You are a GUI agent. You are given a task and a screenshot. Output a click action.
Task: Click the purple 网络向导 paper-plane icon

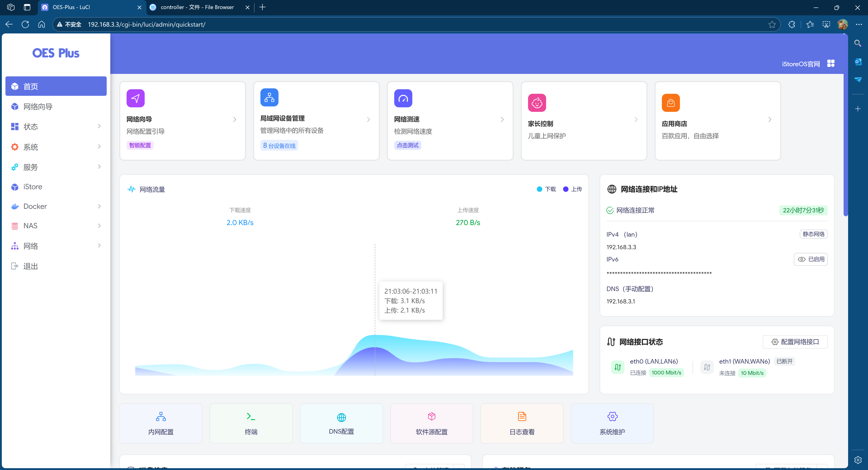[x=135, y=98]
